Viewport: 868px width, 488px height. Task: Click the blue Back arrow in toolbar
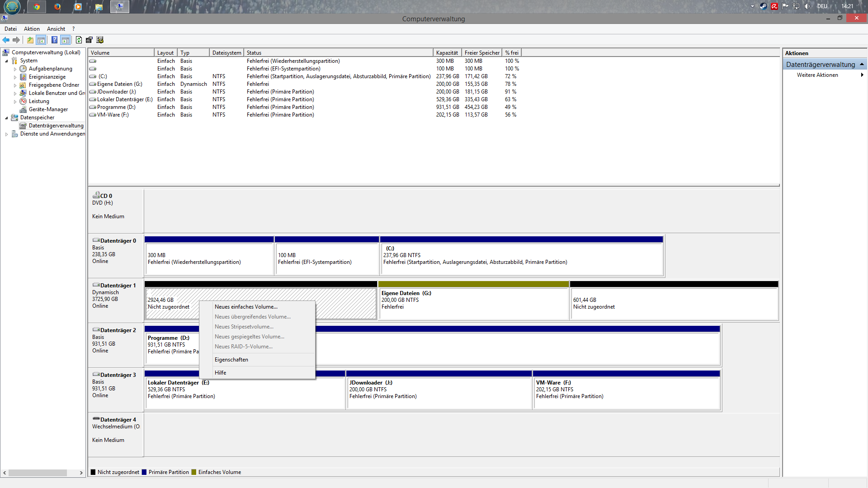6,40
